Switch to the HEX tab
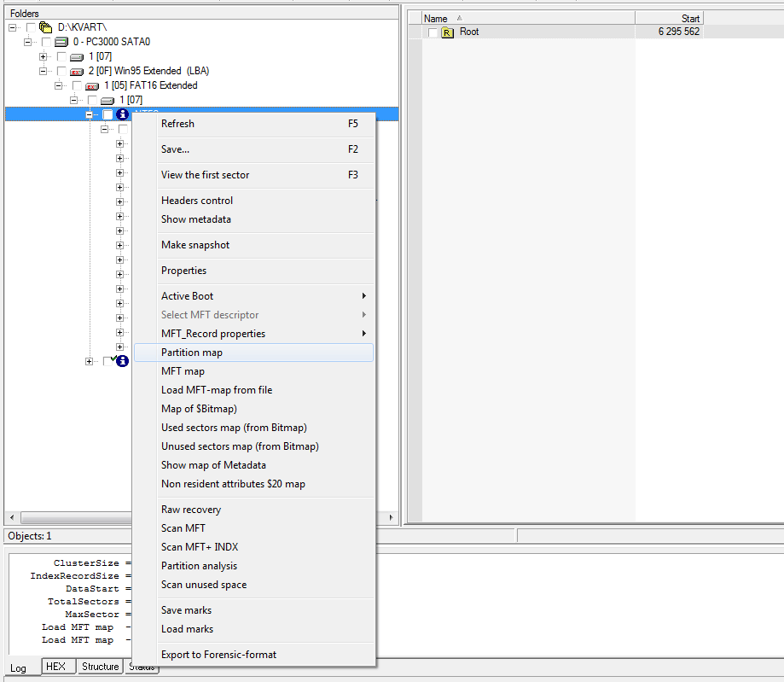 pyautogui.click(x=55, y=667)
